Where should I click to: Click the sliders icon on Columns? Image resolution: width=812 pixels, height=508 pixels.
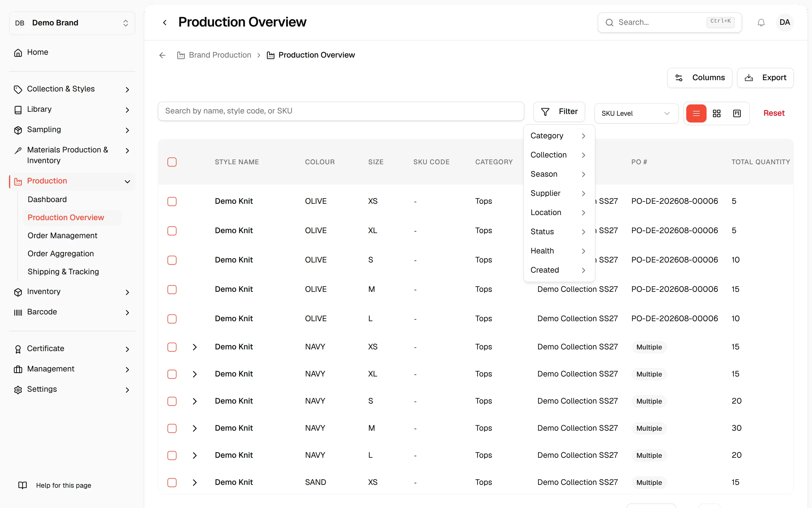click(679, 78)
